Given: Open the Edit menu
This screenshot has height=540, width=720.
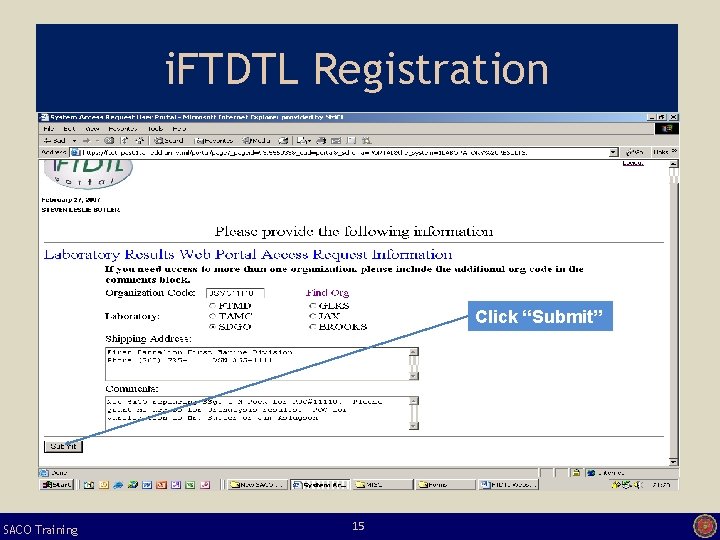Looking at the screenshot, I should pos(69,129).
